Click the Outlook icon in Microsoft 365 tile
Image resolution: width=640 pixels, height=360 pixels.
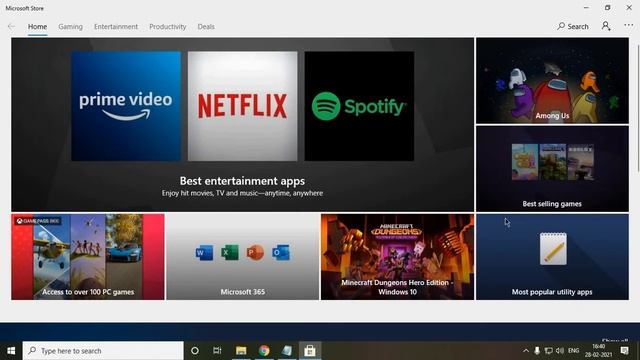(281, 253)
